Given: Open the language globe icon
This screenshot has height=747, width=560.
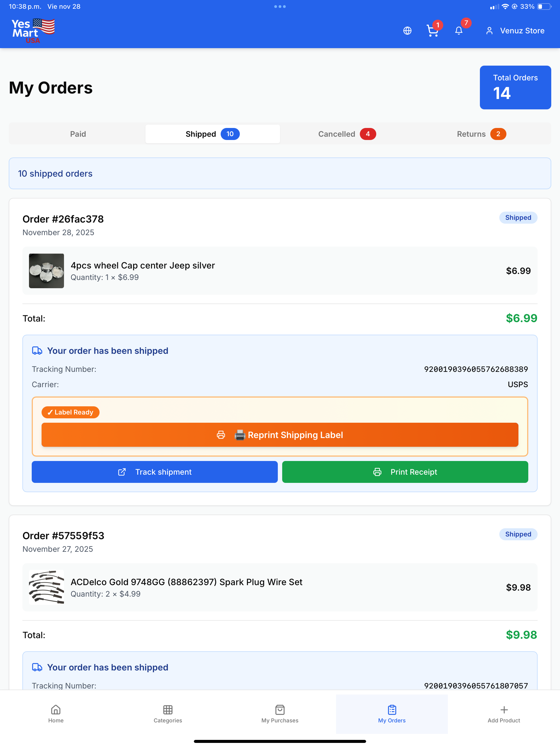Looking at the screenshot, I should coord(407,31).
